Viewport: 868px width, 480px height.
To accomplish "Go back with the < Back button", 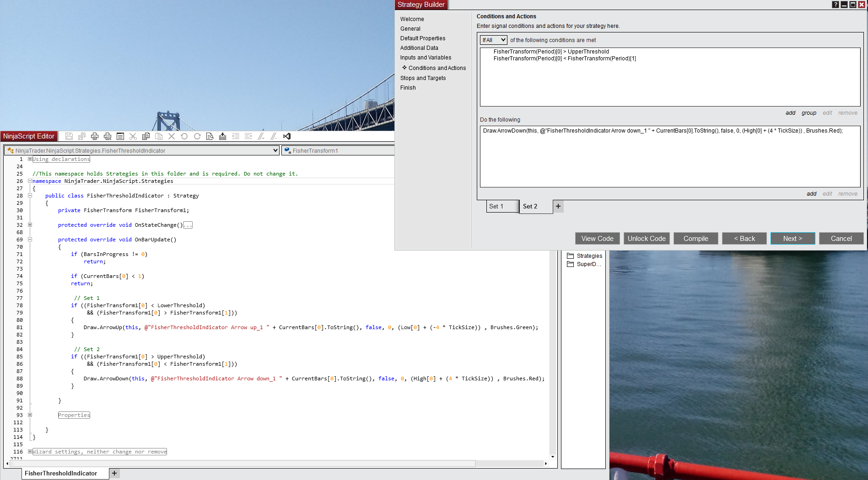I will 744,239.
